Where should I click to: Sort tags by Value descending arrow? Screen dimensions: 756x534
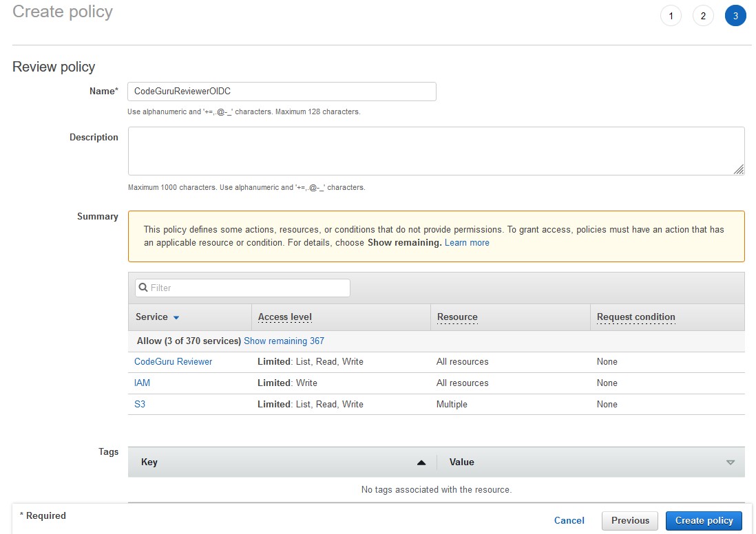[x=731, y=462]
